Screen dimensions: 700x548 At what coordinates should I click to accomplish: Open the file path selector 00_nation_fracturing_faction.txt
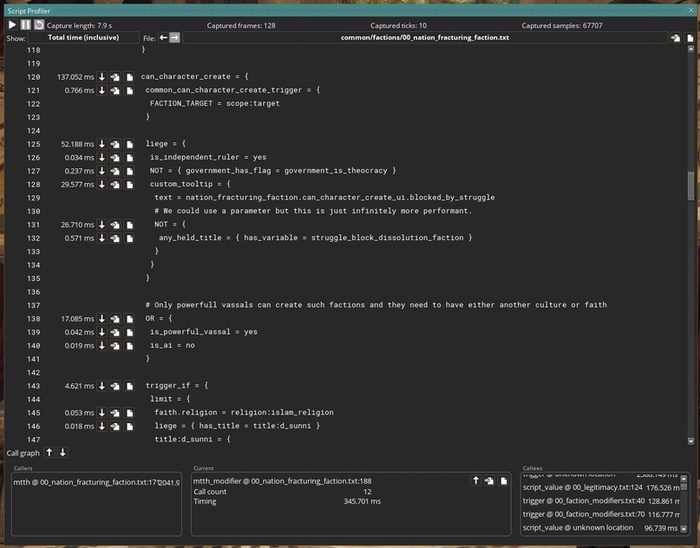point(425,37)
